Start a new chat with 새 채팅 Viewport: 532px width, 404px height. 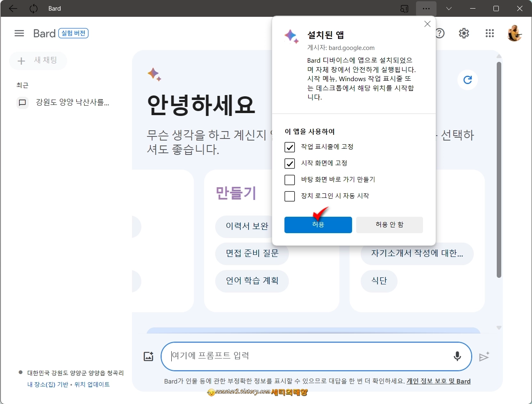[x=38, y=61]
